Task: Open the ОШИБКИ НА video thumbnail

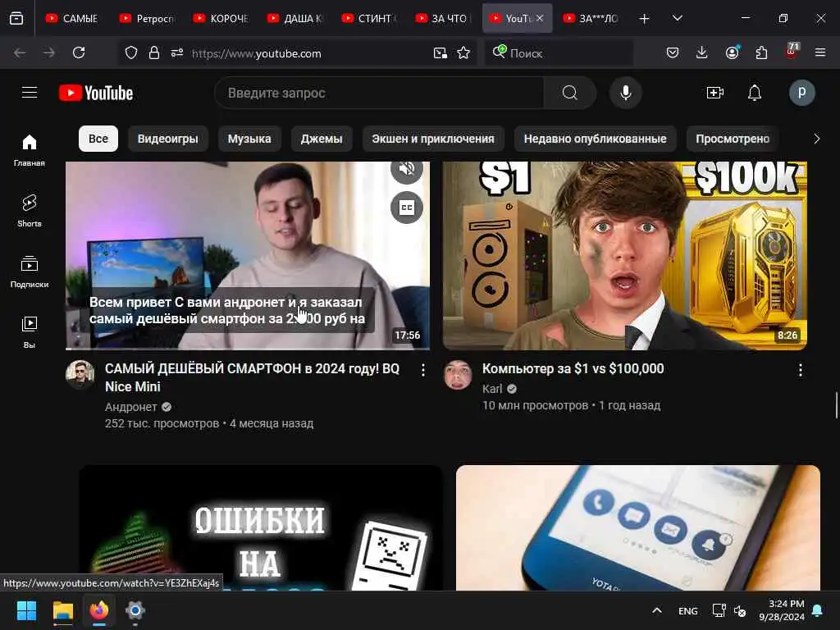Action: [261, 528]
